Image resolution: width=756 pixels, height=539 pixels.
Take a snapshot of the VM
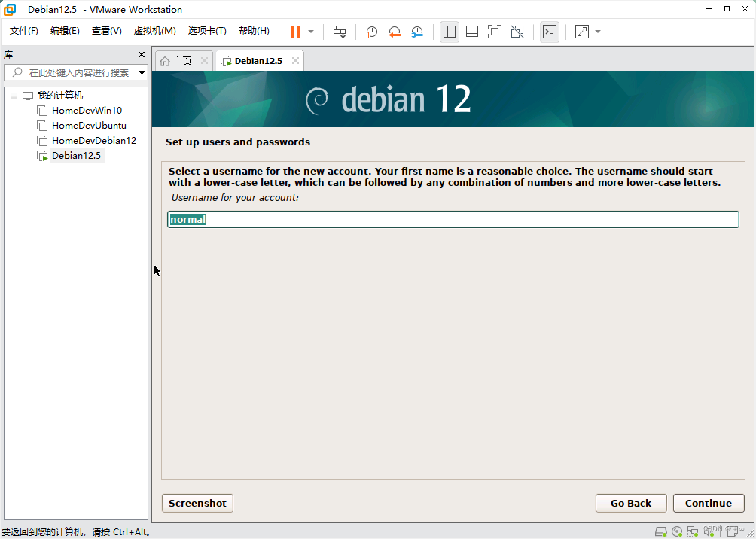370,31
